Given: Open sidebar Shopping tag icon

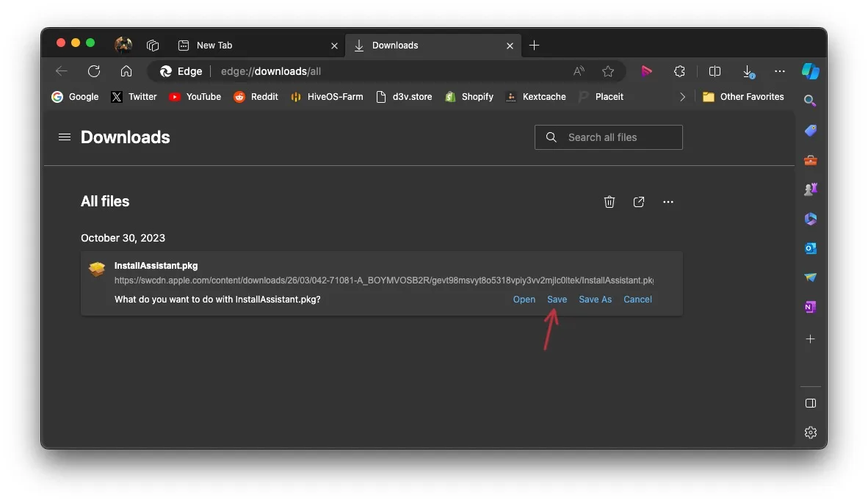Looking at the screenshot, I should coord(811,131).
